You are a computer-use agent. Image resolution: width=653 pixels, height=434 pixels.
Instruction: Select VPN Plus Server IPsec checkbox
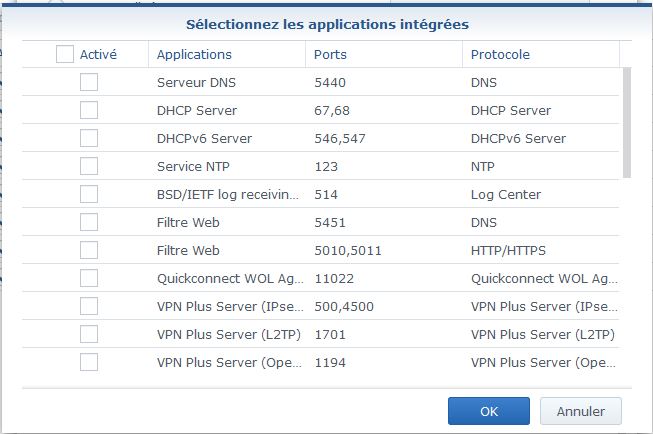tap(89, 306)
